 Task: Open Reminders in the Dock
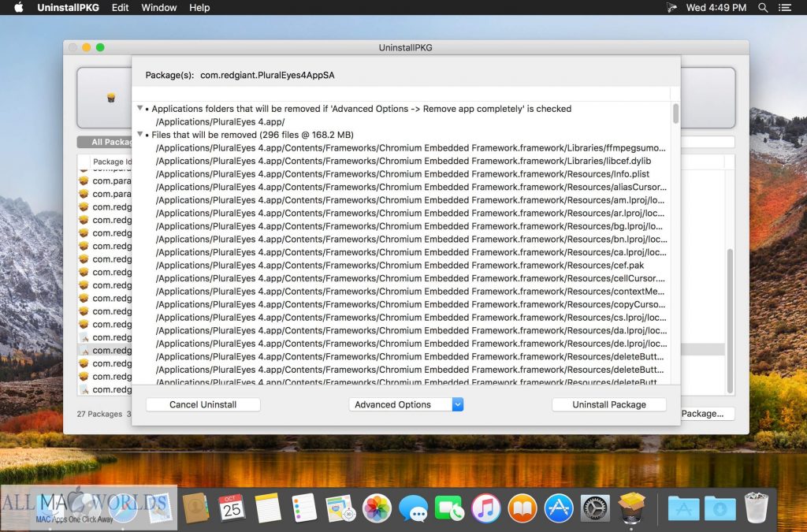click(303, 508)
